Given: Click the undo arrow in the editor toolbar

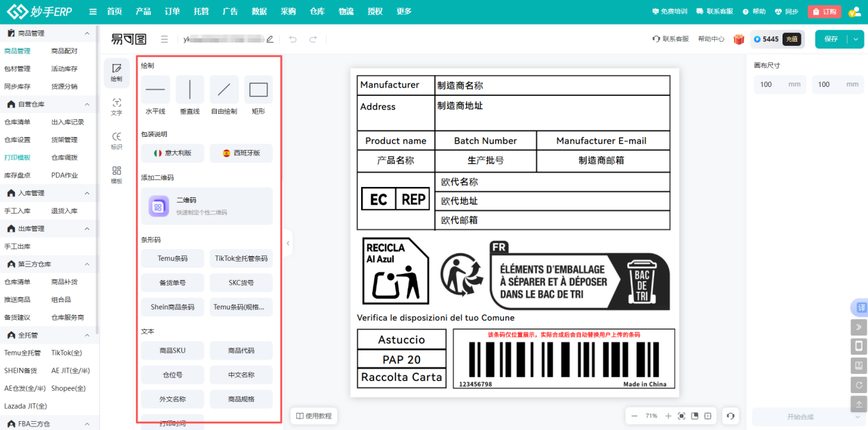Looking at the screenshot, I should (293, 39).
